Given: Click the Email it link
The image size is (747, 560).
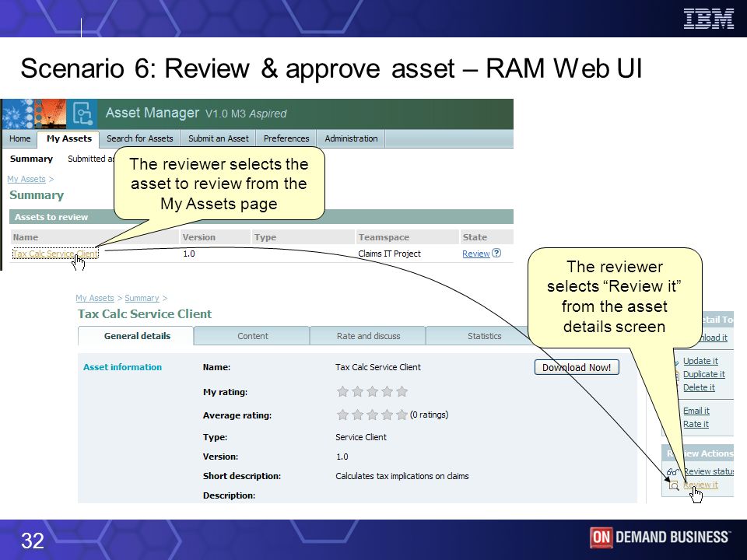Looking at the screenshot, I should [696, 411].
